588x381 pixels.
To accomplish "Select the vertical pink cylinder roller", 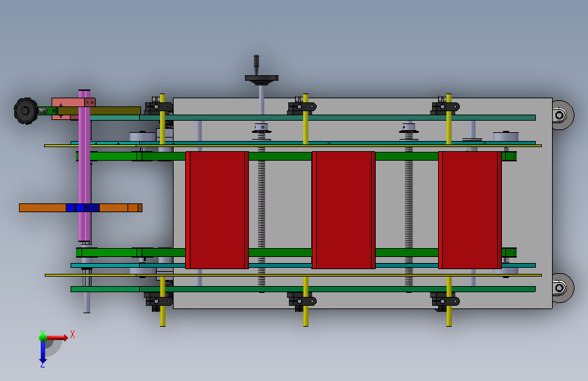I will pyautogui.click(x=84, y=165).
